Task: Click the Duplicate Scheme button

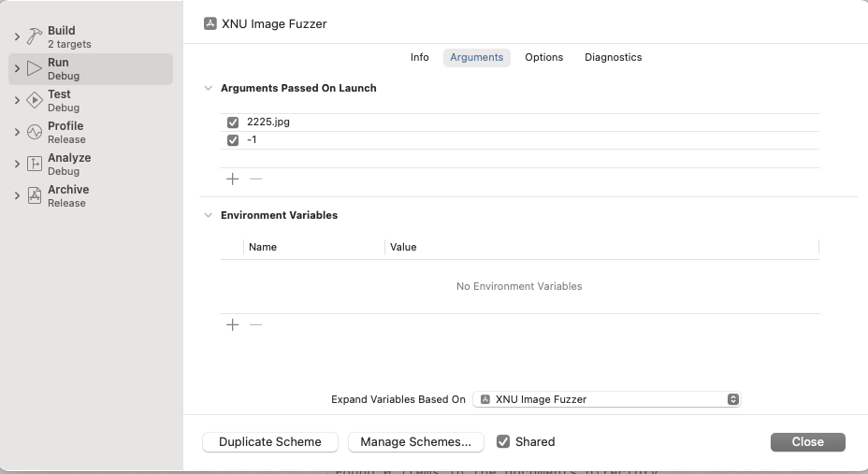Action: point(270,441)
